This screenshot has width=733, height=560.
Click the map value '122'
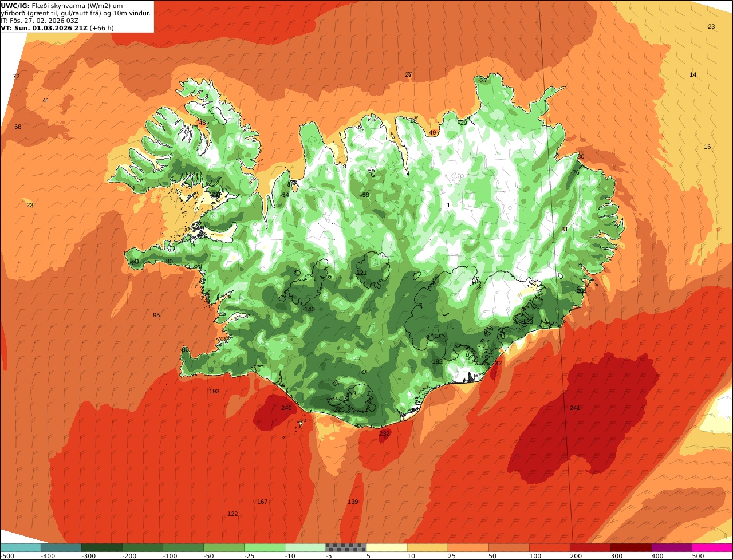coord(232,514)
